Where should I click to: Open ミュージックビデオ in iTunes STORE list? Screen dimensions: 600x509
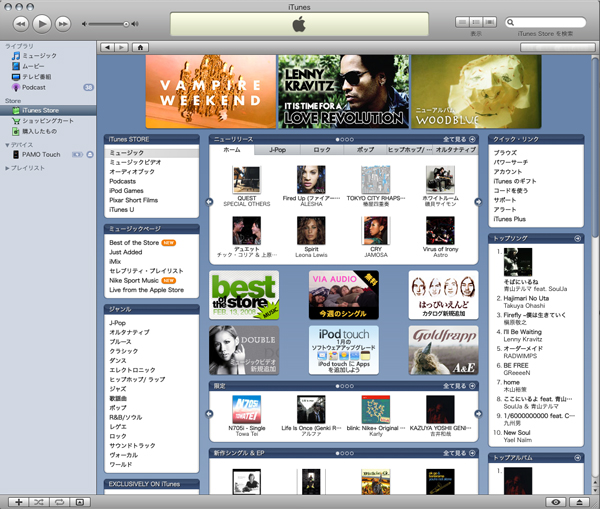pyautogui.click(x=135, y=162)
